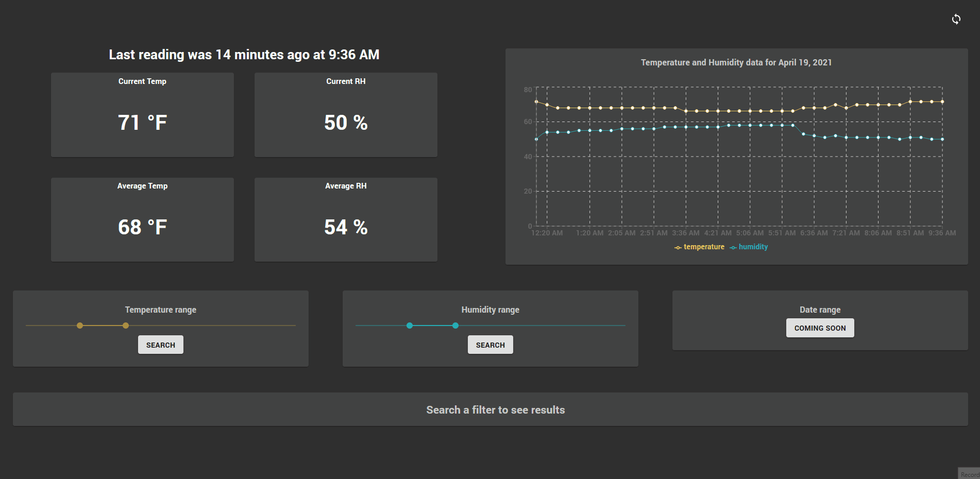Image resolution: width=980 pixels, height=479 pixels.
Task: Select the Current RH card
Action: tap(346, 115)
